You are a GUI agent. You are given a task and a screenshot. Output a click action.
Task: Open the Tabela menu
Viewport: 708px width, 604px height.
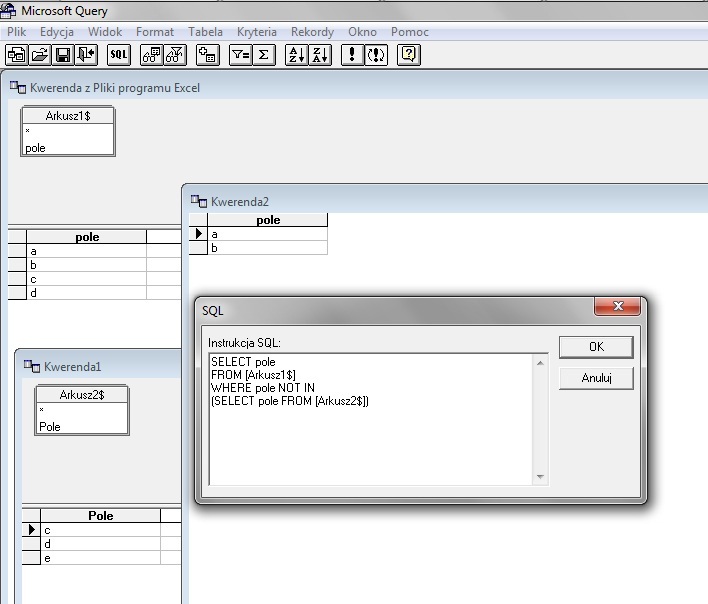(x=205, y=32)
